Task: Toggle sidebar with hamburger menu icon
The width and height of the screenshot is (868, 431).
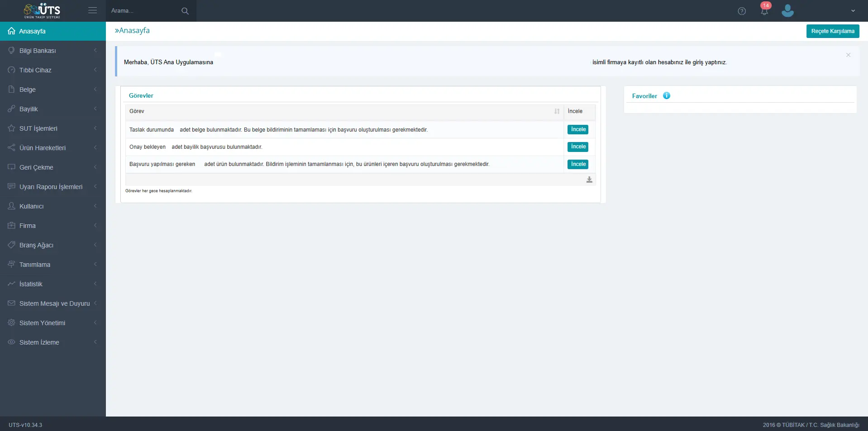Action: 92,10
